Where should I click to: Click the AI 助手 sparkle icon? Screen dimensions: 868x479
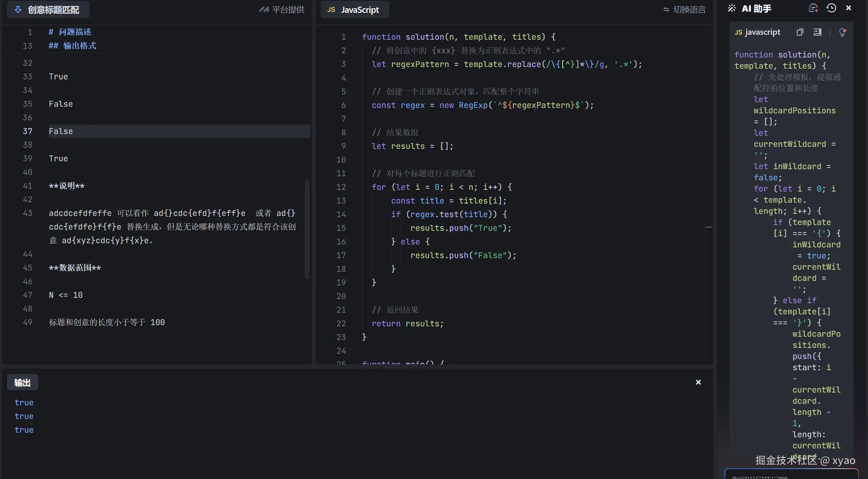732,8
